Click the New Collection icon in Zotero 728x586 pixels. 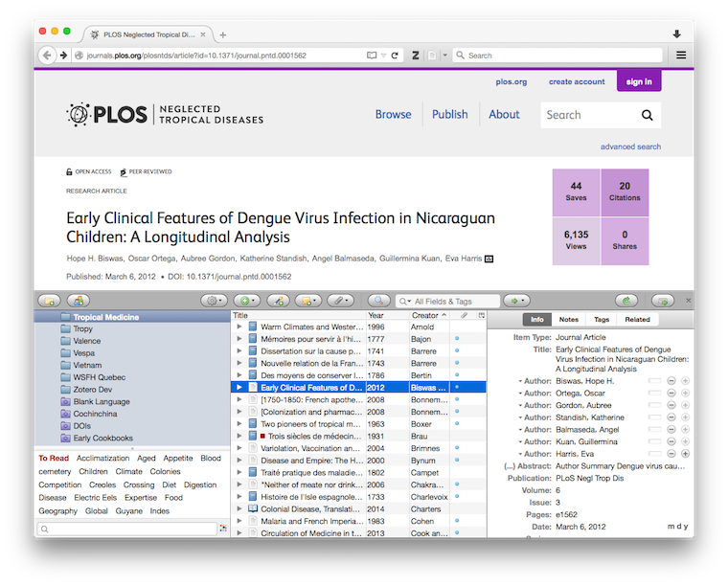click(50, 301)
